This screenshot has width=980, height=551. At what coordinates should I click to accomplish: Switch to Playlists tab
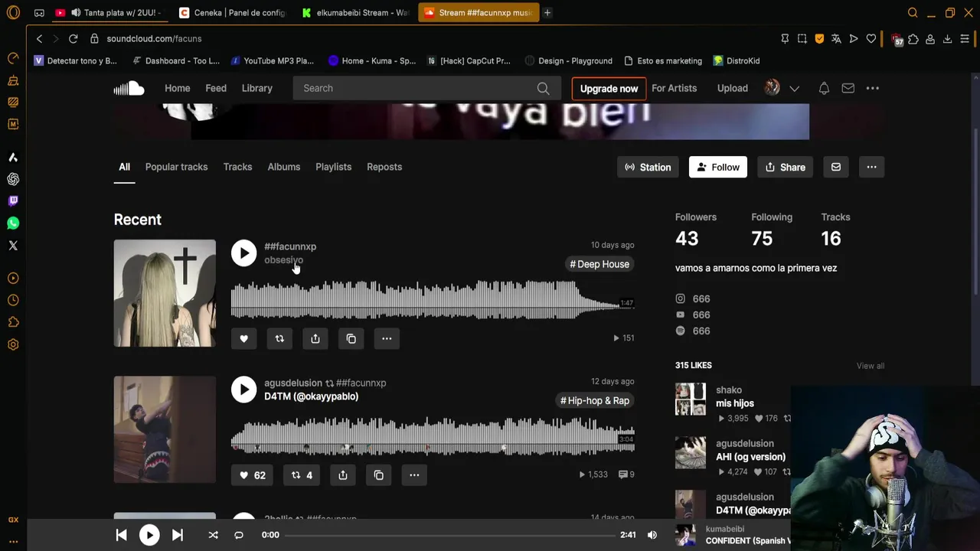[x=333, y=167]
